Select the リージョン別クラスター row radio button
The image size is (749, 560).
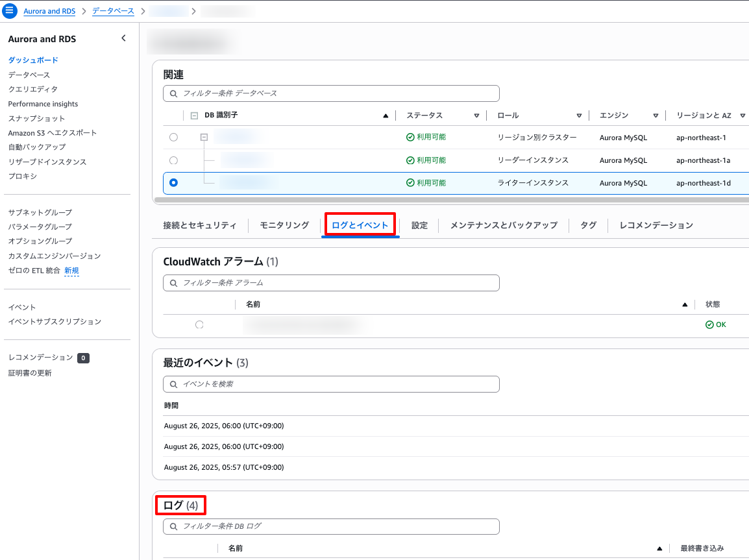tap(173, 138)
